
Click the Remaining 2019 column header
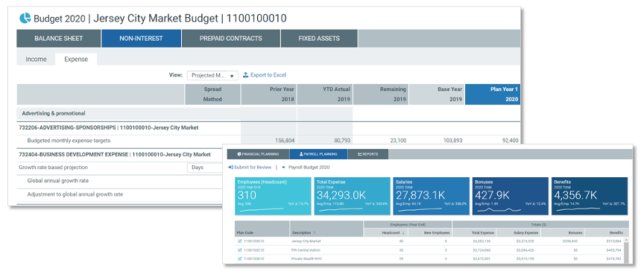[x=381, y=95]
